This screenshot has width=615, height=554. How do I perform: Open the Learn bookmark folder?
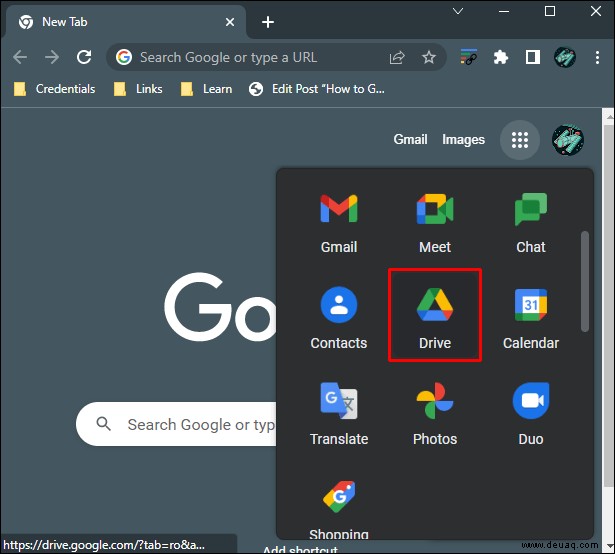(206, 89)
